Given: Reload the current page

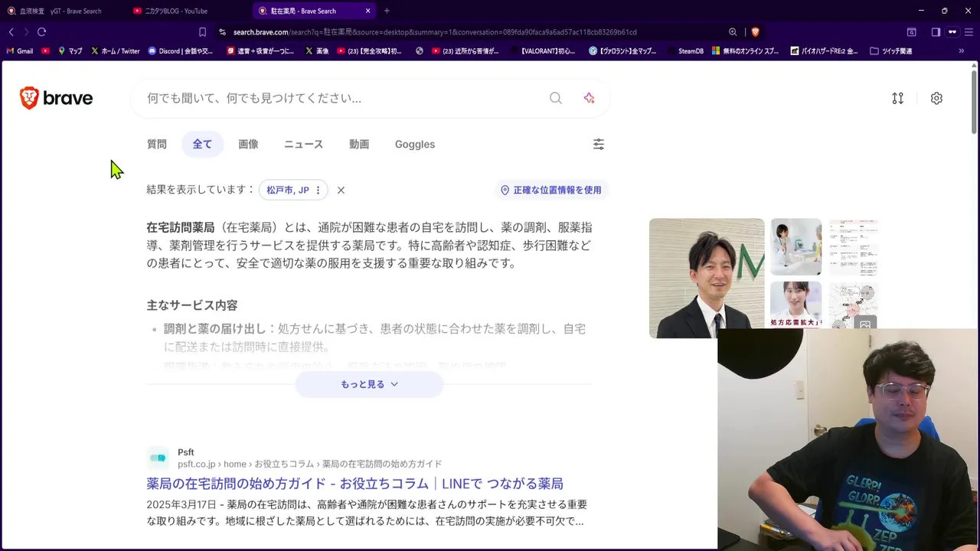Looking at the screenshot, I should [41, 32].
